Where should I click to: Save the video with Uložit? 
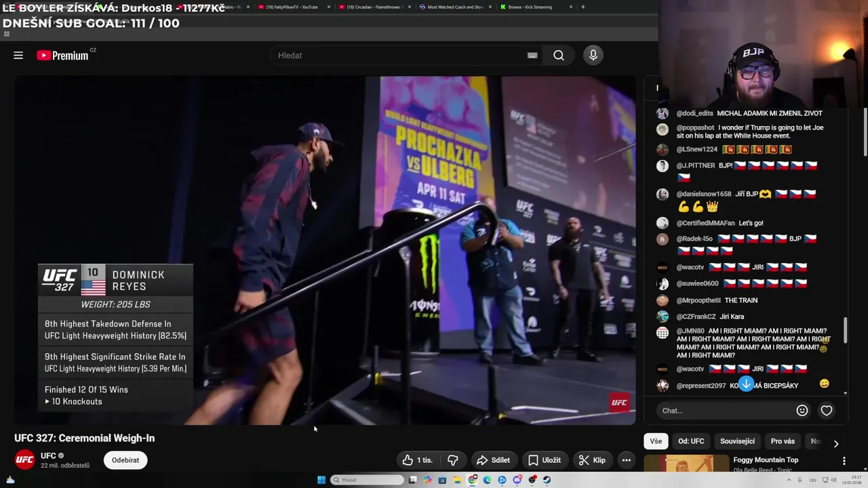[545, 460]
